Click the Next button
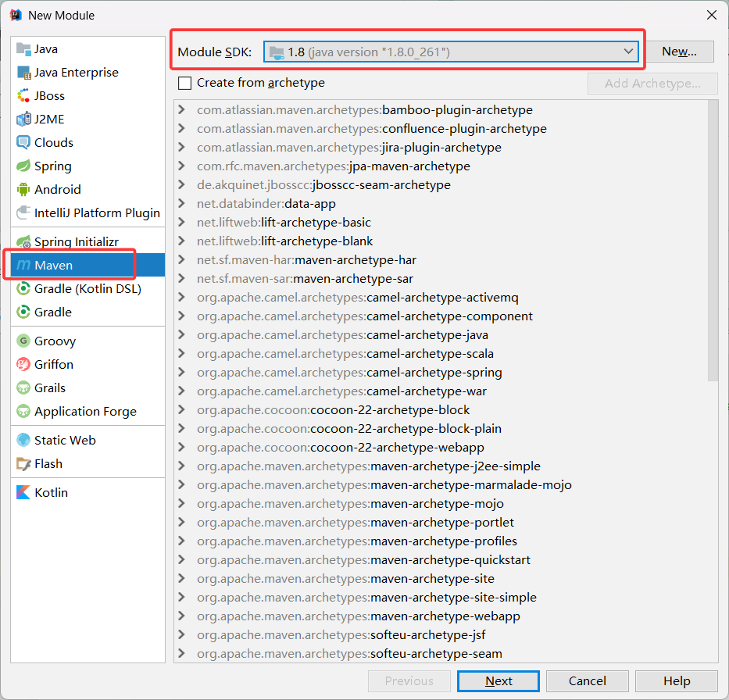The image size is (729, 700). pos(499,681)
